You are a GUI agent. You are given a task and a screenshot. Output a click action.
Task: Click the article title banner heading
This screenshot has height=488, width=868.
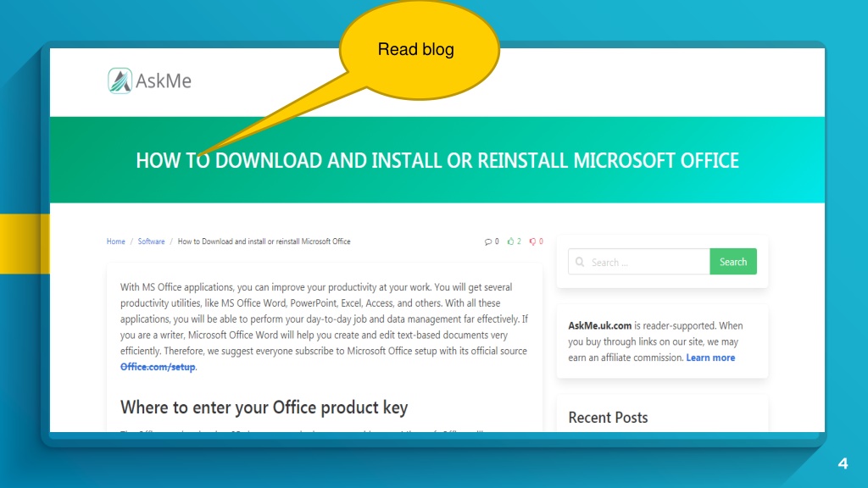pyautogui.click(x=437, y=160)
